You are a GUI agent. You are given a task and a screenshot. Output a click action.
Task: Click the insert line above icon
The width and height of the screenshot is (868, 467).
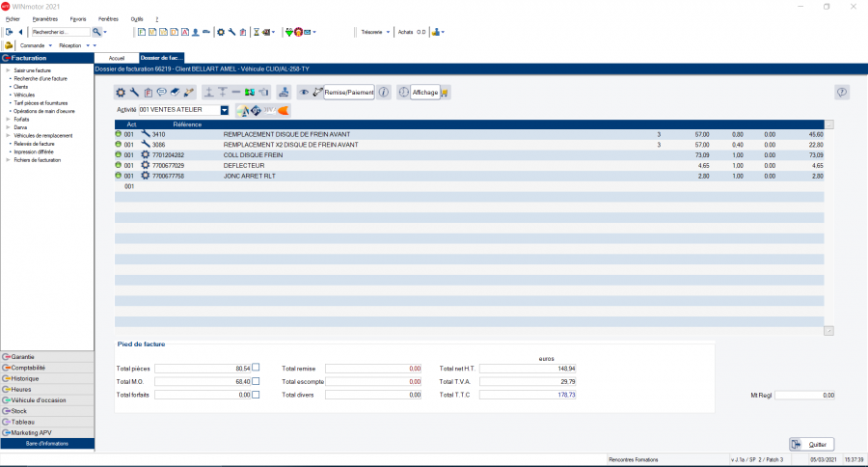point(208,93)
